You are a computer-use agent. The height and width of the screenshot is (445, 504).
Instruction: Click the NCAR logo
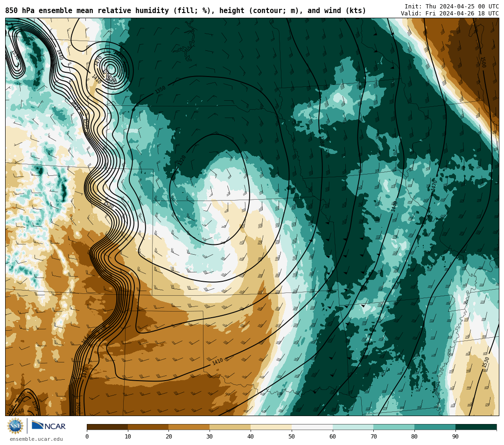click(49, 426)
